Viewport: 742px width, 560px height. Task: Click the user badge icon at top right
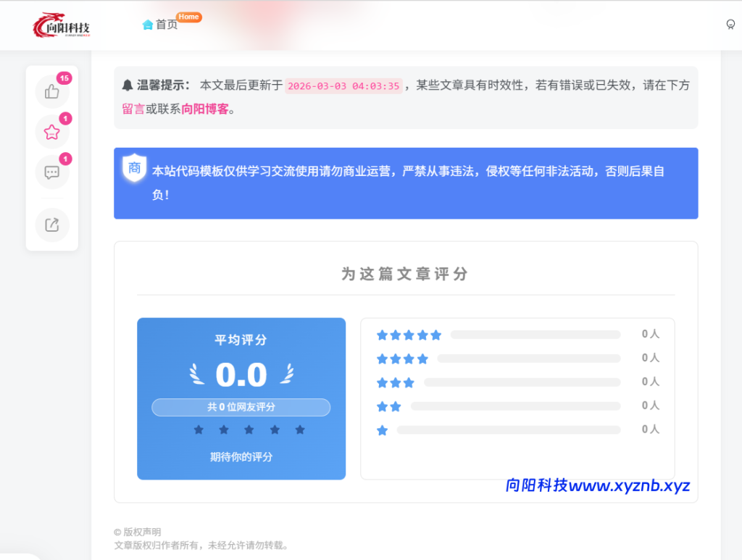click(x=731, y=25)
